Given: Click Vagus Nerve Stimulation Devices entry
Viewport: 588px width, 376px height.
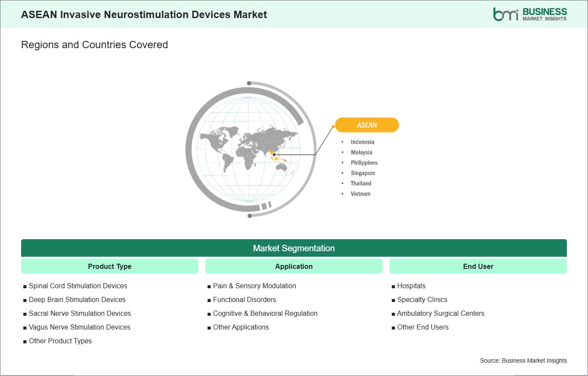Looking at the screenshot, I should pos(80,327).
